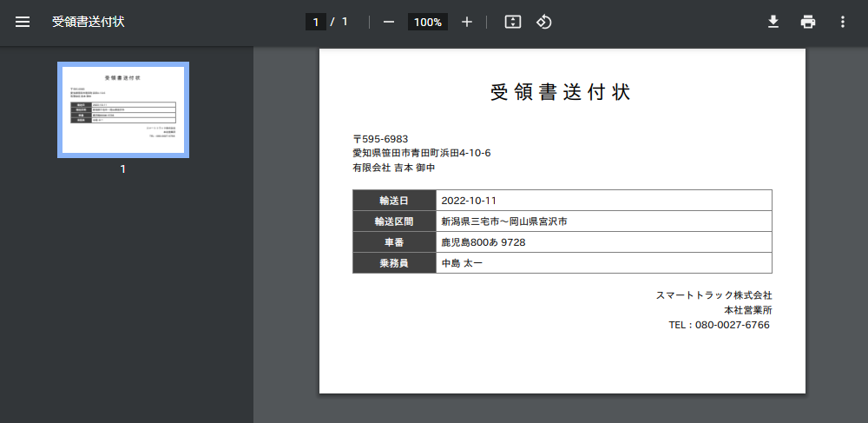Viewport: 868px width, 423px height.
Task: Rotate the document counterclockwise
Action: click(x=544, y=22)
